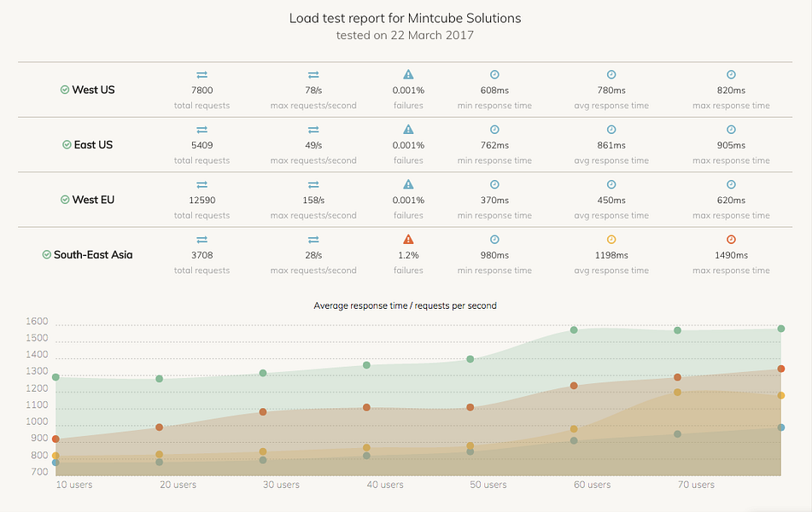Click the green check icon beside South-East Asia
The image size is (812, 512).
(x=47, y=254)
